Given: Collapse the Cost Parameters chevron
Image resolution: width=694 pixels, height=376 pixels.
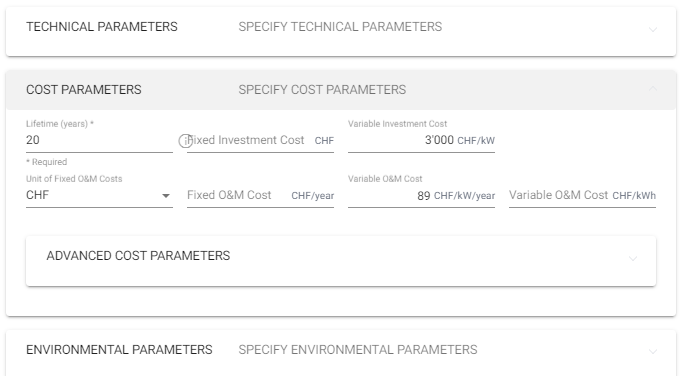Looking at the screenshot, I should tap(653, 89).
